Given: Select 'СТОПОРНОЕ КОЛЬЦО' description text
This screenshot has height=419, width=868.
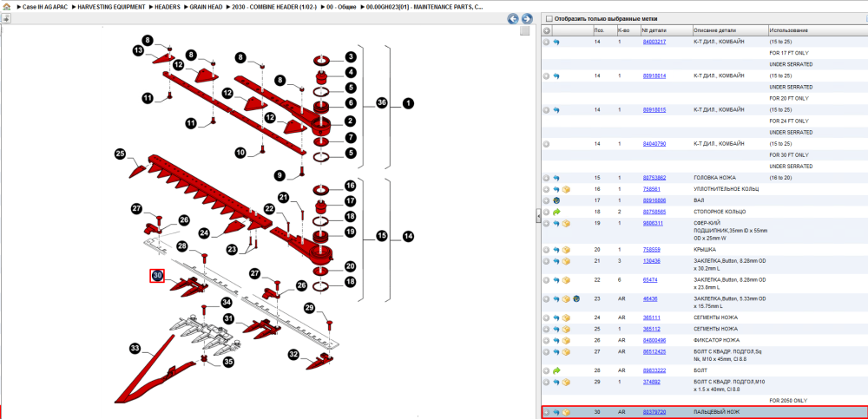Looking at the screenshot, I should coord(720,212).
